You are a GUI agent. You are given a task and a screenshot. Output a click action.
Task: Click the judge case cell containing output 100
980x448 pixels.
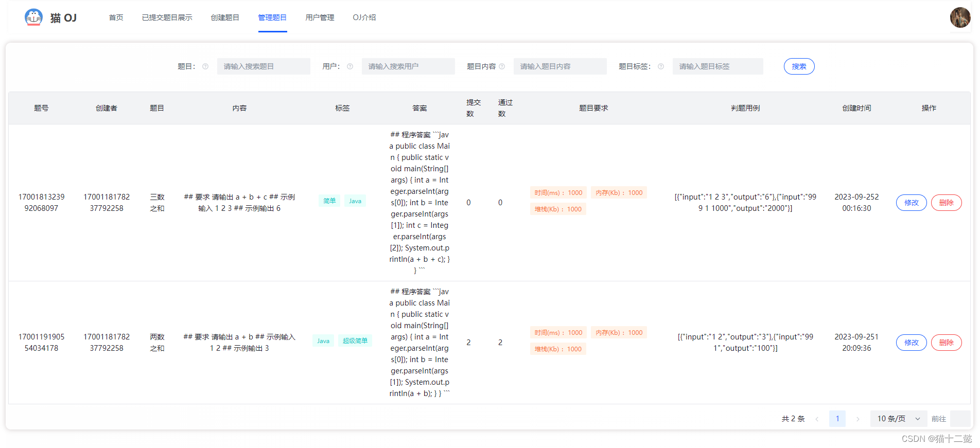pyautogui.click(x=745, y=343)
